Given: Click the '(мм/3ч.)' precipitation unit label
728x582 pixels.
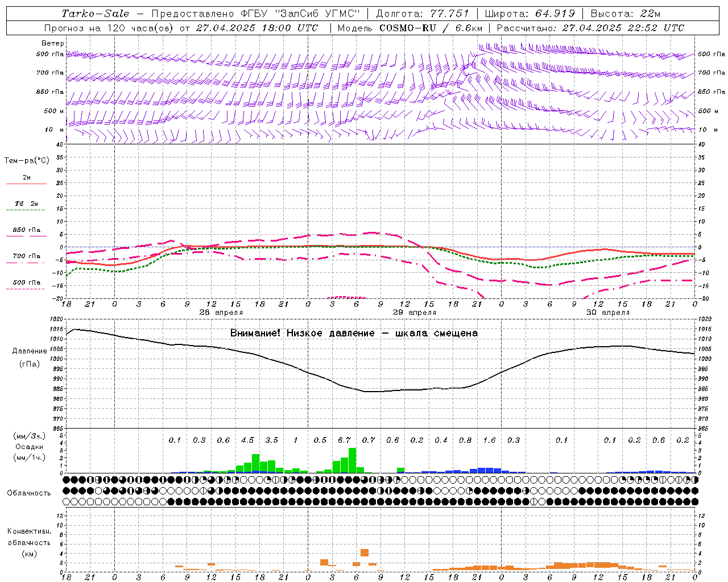Looking at the screenshot, I should pyautogui.click(x=30, y=436).
